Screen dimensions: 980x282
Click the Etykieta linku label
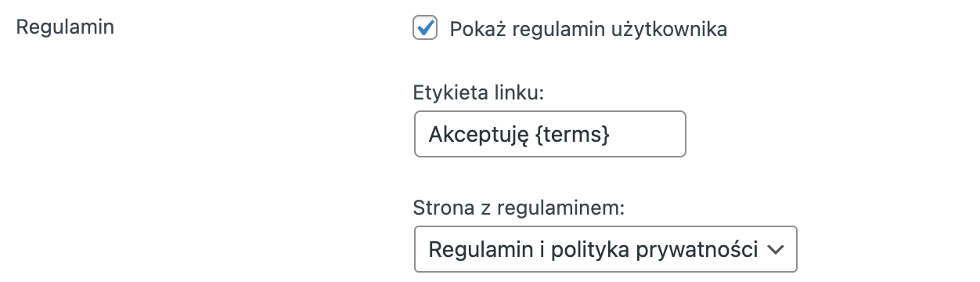(477, 93)
